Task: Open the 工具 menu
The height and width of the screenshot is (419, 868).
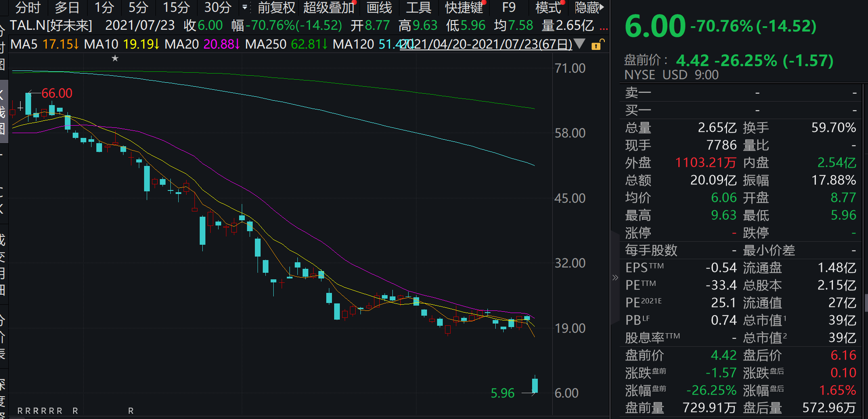Action: point(418,7)
